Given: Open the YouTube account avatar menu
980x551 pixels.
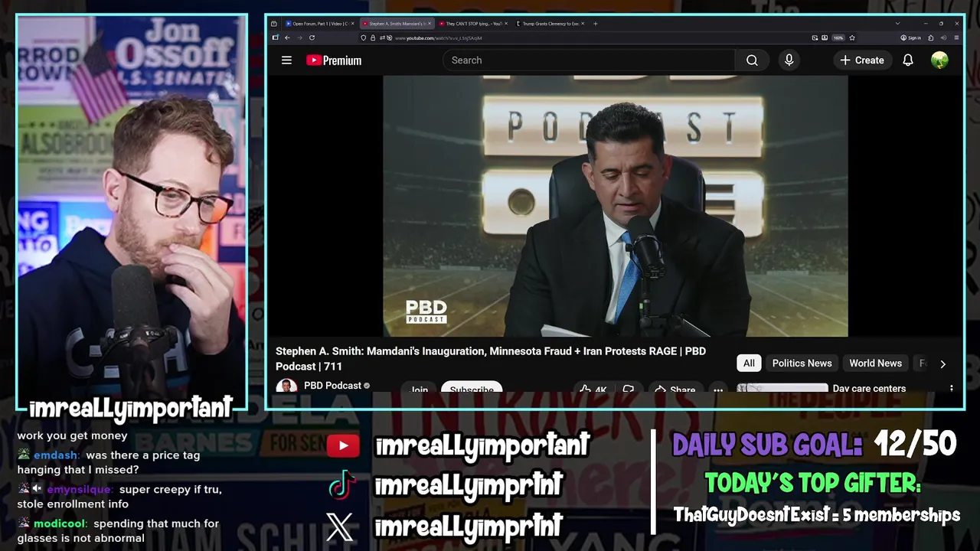Looking at the screenshot, I should (x=939, y=60).
